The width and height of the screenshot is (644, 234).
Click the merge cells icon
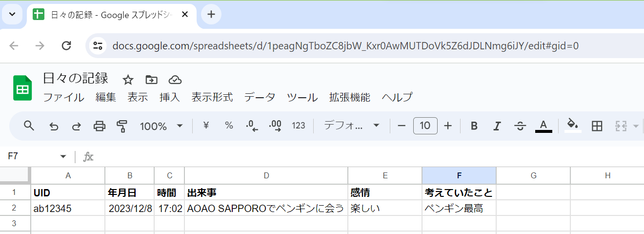pyautogui.click(x=621, y=126)
